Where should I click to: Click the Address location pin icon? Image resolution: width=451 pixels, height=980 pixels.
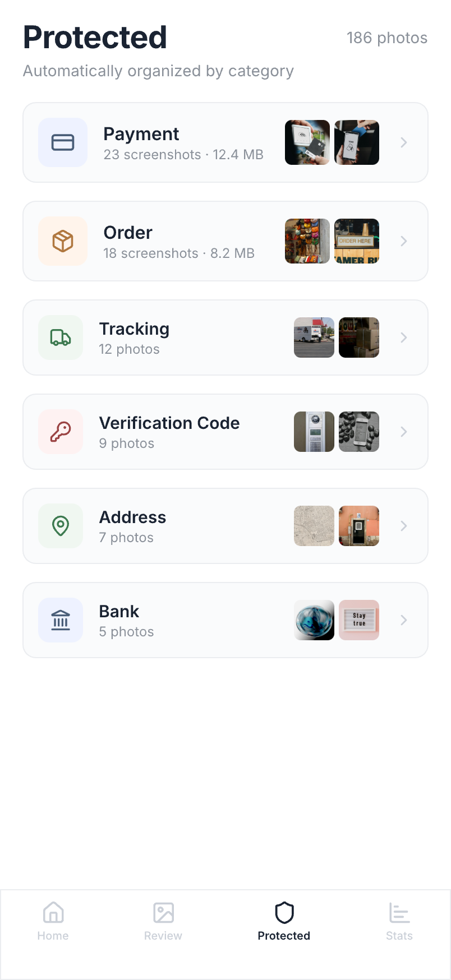tap(61, 526)
